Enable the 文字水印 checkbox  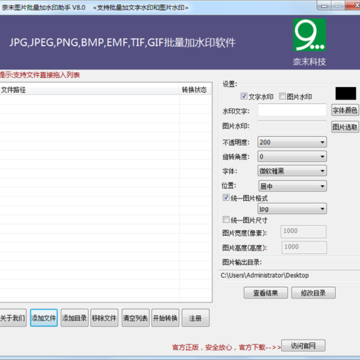point(244,97)
